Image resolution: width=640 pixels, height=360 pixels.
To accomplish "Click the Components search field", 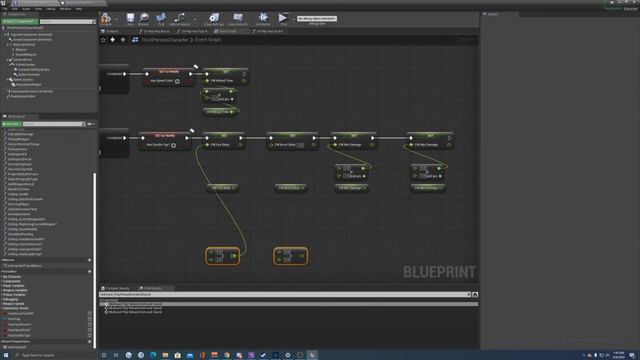I will pos(68,21).
